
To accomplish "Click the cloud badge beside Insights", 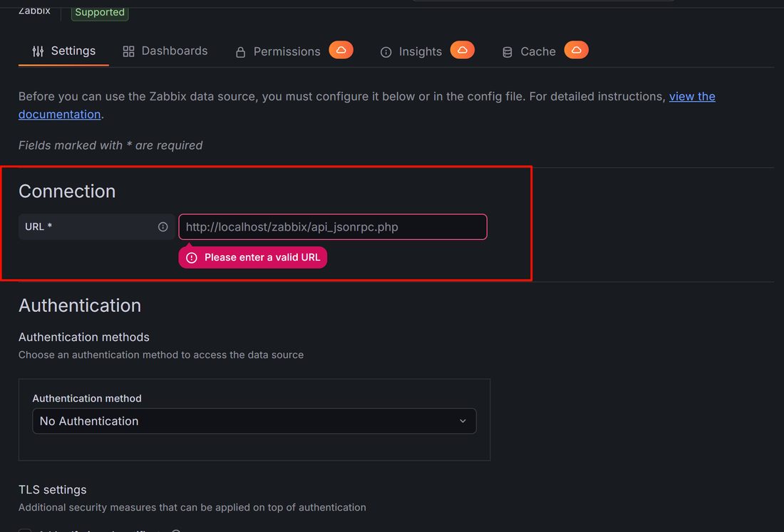I will pos(463,50).
